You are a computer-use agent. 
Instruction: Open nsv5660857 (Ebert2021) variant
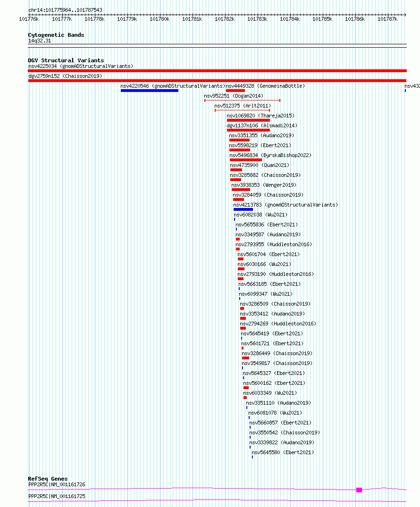pyautogui.click(x=280, y=423)
